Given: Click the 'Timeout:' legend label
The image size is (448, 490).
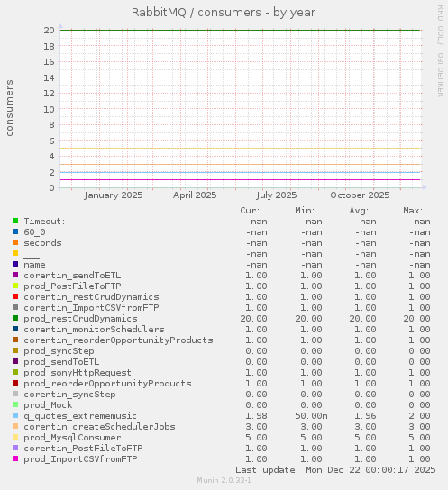Looking at the screenshot, I should click(45, 222).
